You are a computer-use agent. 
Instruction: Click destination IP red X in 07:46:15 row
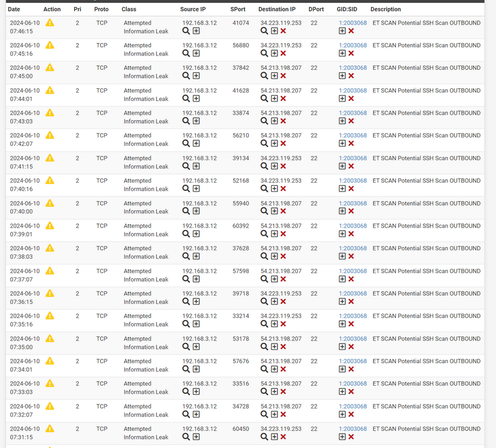pyautogui.click(x=283, y=31)
